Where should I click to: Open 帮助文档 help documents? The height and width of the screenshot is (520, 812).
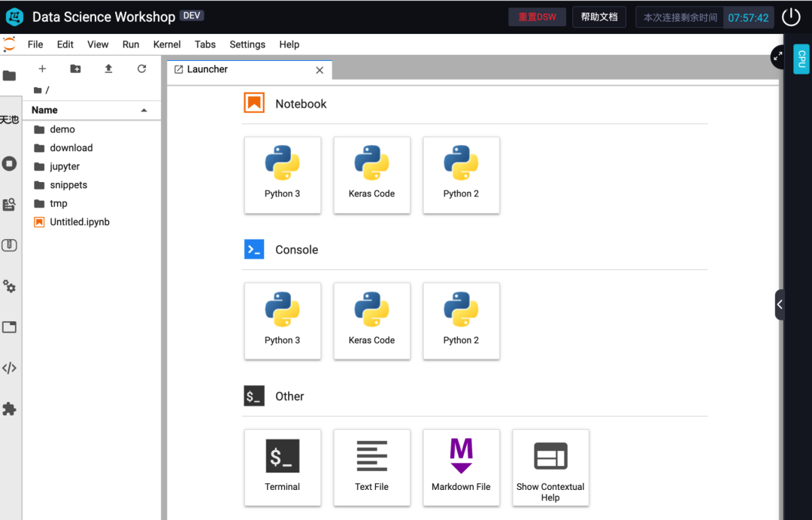click(x=599, y=17)
